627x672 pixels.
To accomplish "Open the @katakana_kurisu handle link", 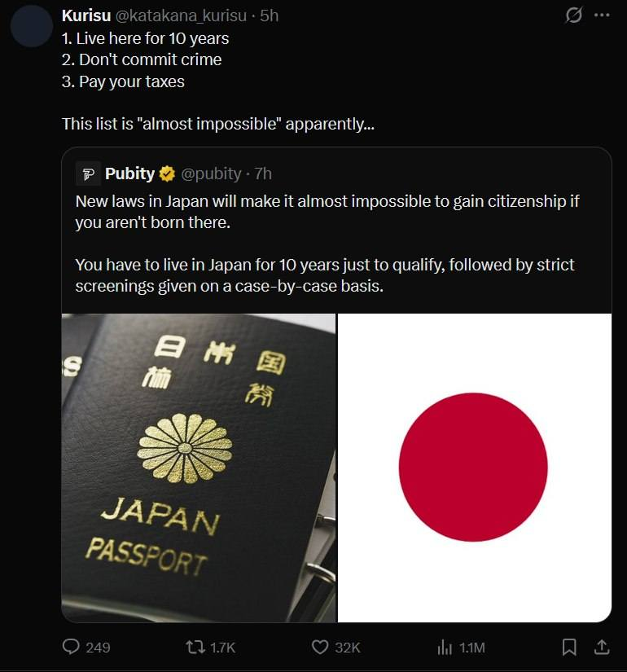I will pos(182,15).
